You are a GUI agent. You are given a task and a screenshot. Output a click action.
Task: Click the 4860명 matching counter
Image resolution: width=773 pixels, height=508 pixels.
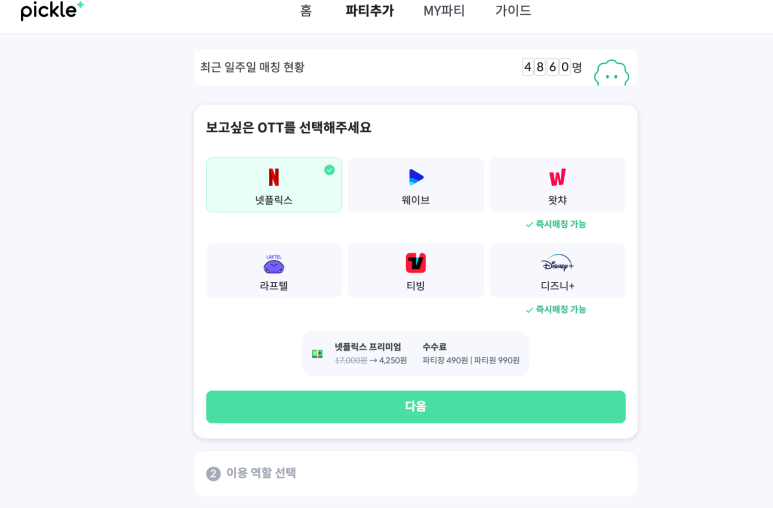[x=552, y=67]
